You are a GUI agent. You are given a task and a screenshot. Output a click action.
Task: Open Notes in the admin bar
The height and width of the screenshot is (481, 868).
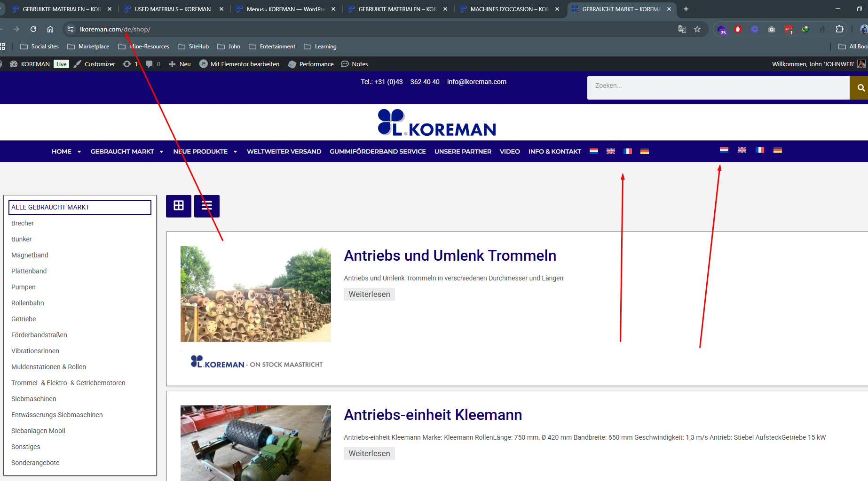[355, 64]
